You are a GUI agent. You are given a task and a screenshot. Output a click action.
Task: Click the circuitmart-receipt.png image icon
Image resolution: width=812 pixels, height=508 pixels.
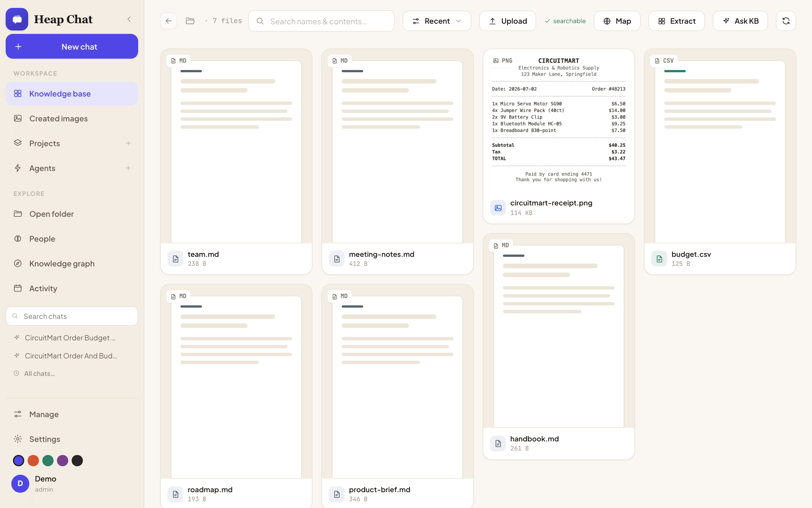(498, 208)
